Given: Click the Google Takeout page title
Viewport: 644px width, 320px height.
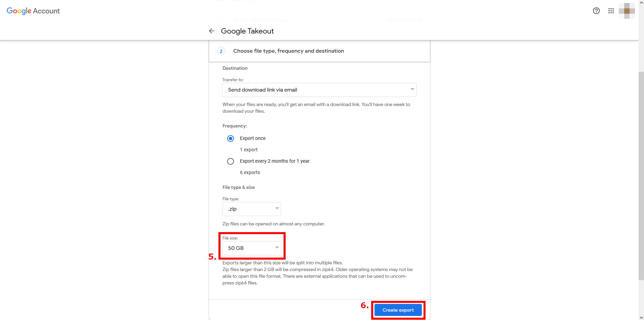Looking at the screenshot, I should click(x=247, y=31).
